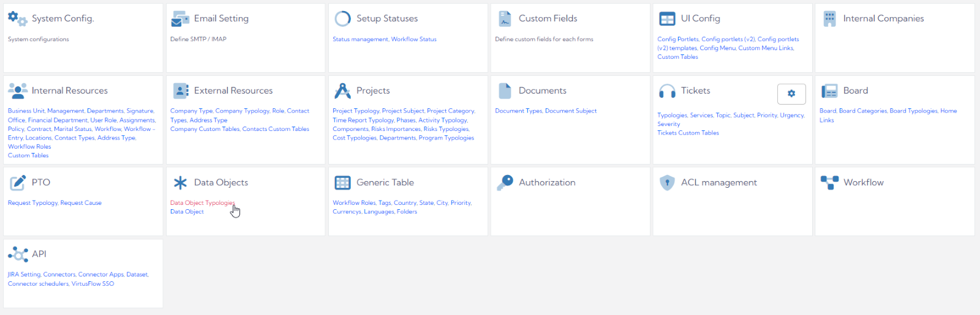This screenshot has width=980, height=315.
Task: Click the API nodes icon
Action: 18,254
